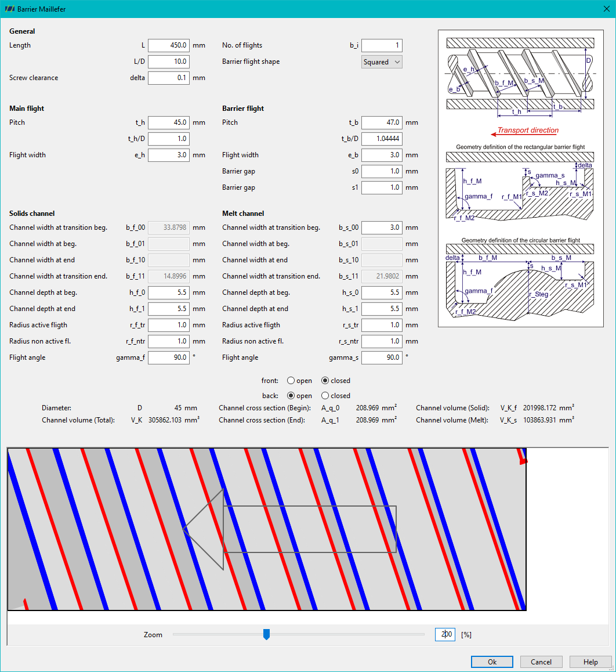Select front open radio button

(291, 381)
